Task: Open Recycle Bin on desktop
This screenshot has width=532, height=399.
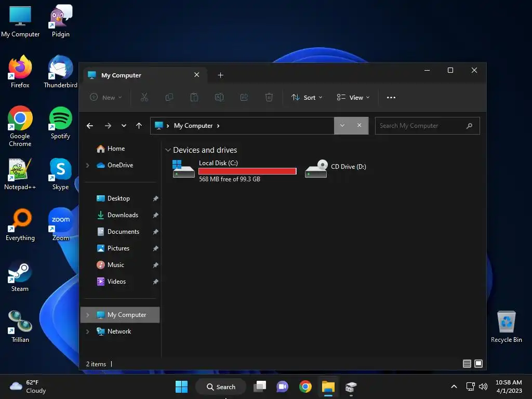Action: (506, 326)
